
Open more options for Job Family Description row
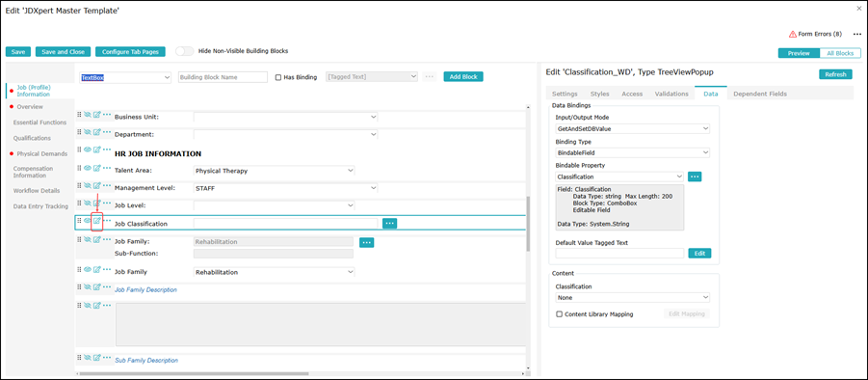[107, 286]
